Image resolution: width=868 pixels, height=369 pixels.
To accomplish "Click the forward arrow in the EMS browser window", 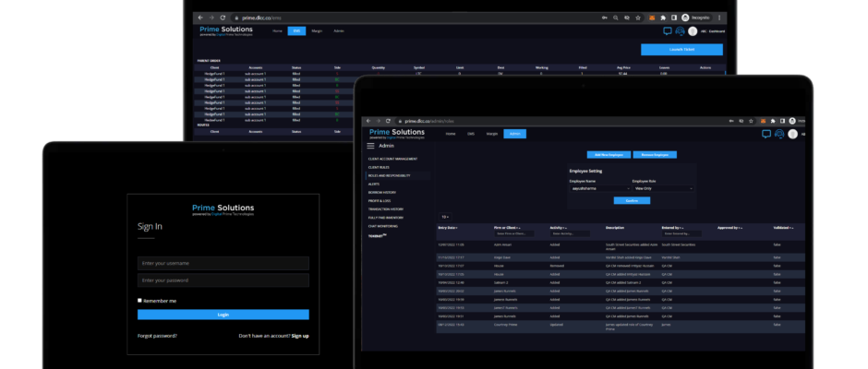I will click(x=211, y=18).
